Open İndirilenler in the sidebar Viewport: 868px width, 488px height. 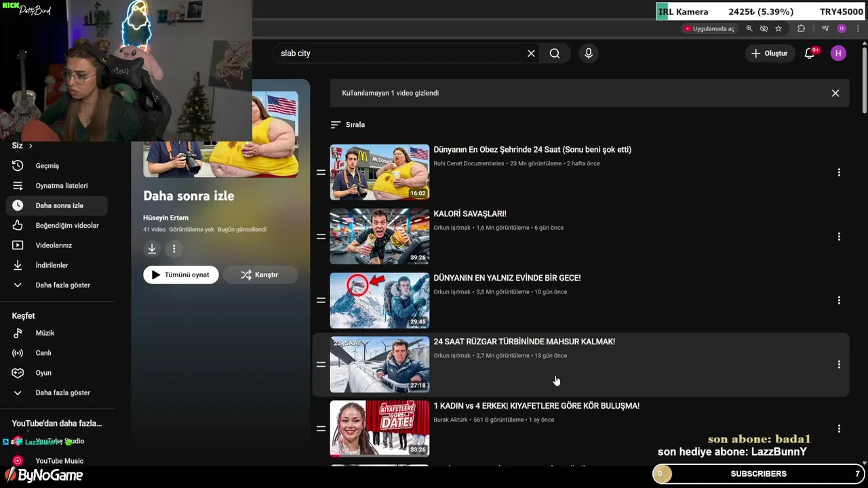click(x=57, y=265)
